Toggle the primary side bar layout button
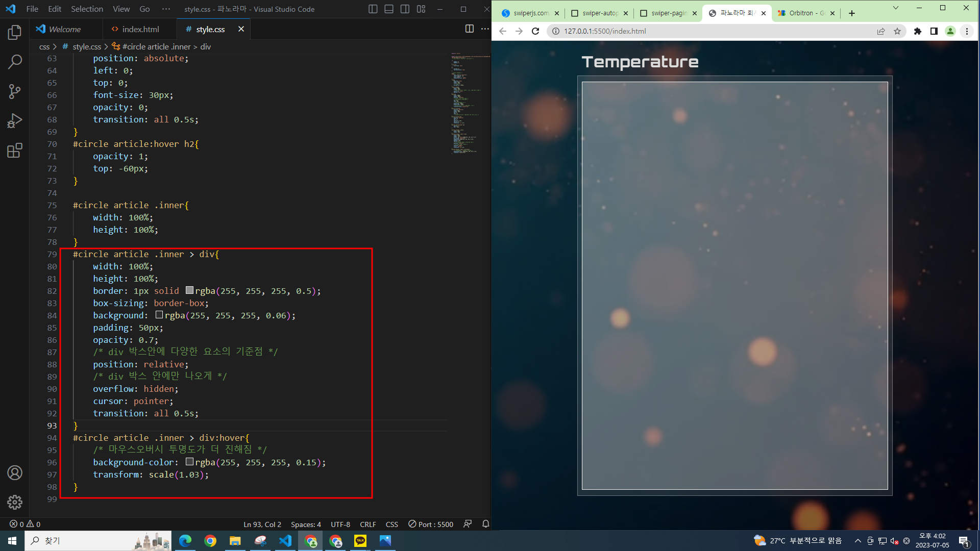Screen dimensions: 980x551 click(x=373, y=9)
